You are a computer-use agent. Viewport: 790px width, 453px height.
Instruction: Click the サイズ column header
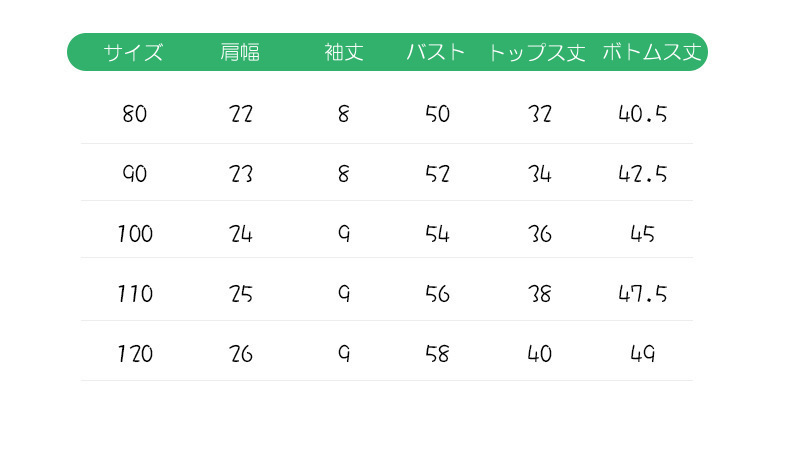133,52
